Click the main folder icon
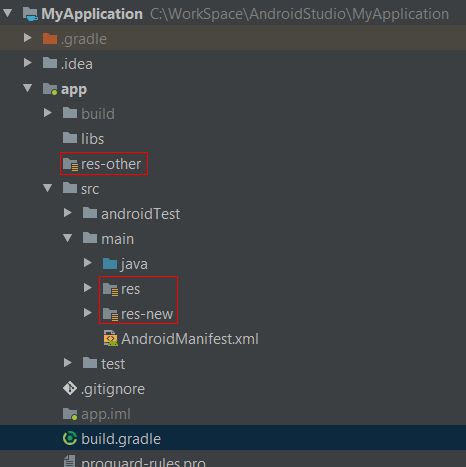466x467 pixels. [90, 238]
